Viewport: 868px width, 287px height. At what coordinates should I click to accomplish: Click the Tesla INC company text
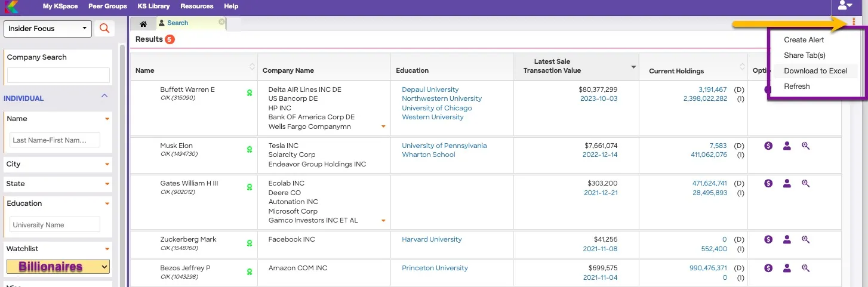click(x=284, y=146)
